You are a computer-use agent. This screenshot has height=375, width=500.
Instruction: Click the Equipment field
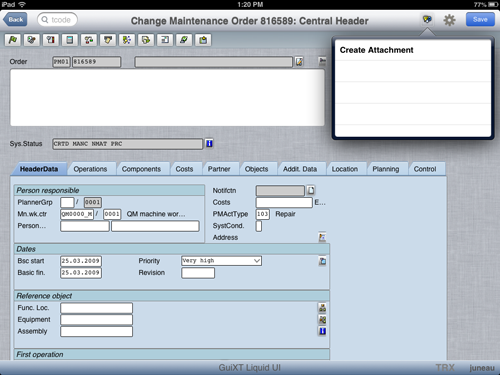pyautogui.click(x=96, y=319)
